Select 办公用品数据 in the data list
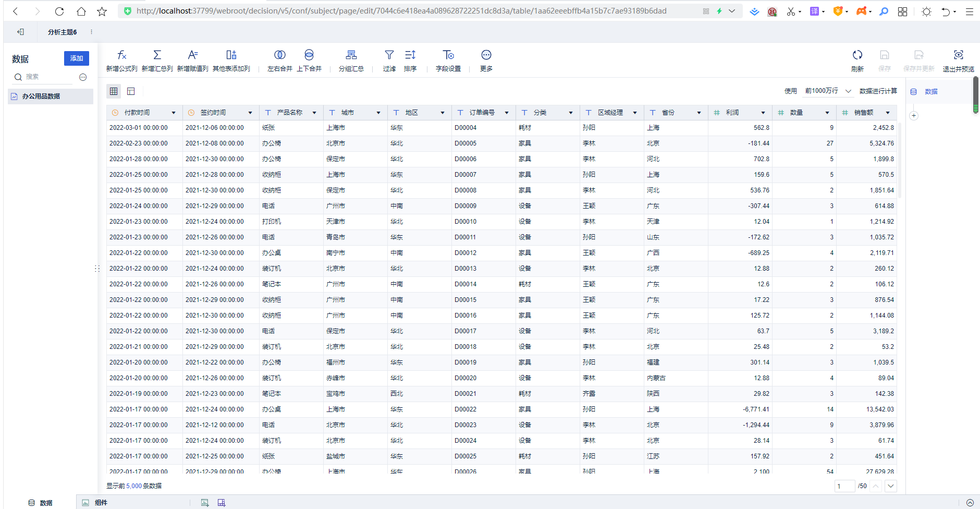This screenshot has width=980, height=509. [41, 96]
